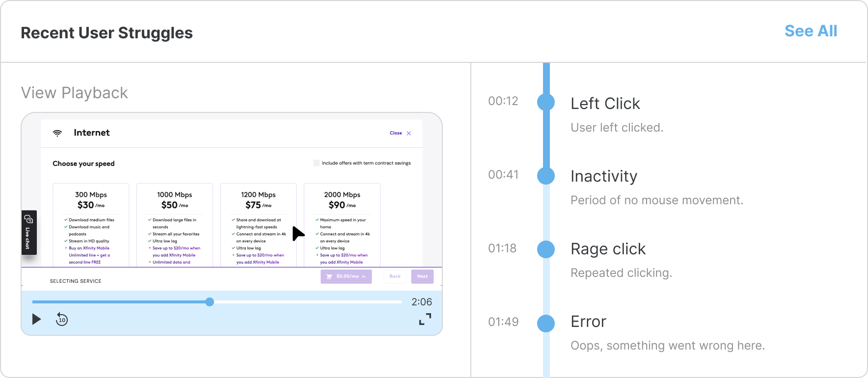
Task: Click the Wi-Fi icon beside Internet
Action: click(x=57, y=133)
